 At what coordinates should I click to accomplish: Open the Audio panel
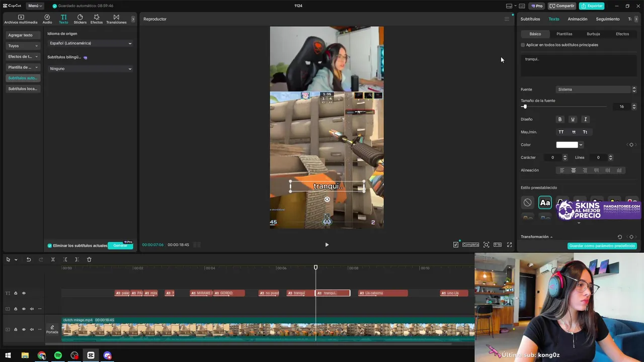47,19
